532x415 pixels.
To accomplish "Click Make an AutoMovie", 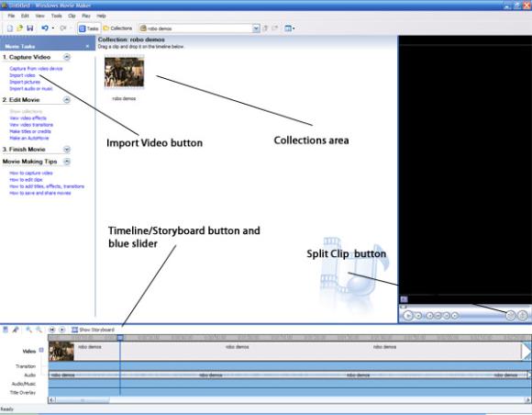I will [29, 139].
